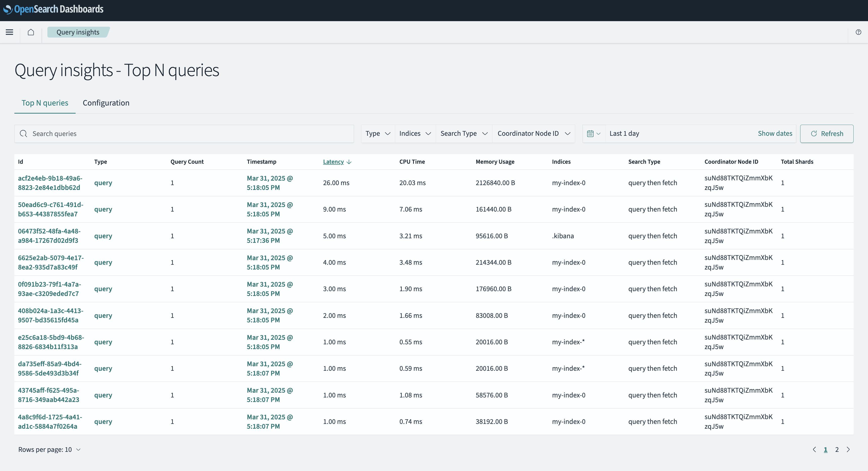Go to previous page arrow
Viewport: 868px width, 471px height.
click(x=814, y=449)
